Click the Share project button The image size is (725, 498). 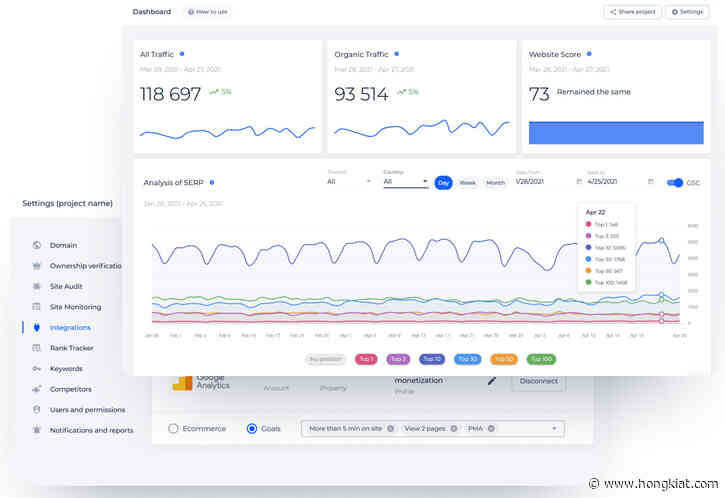pos(632,12)
